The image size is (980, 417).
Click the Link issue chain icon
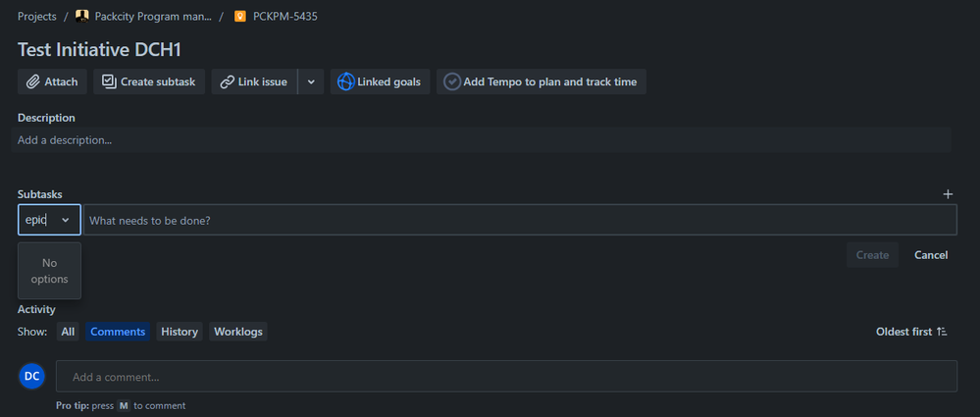click(x=227, y=81)
